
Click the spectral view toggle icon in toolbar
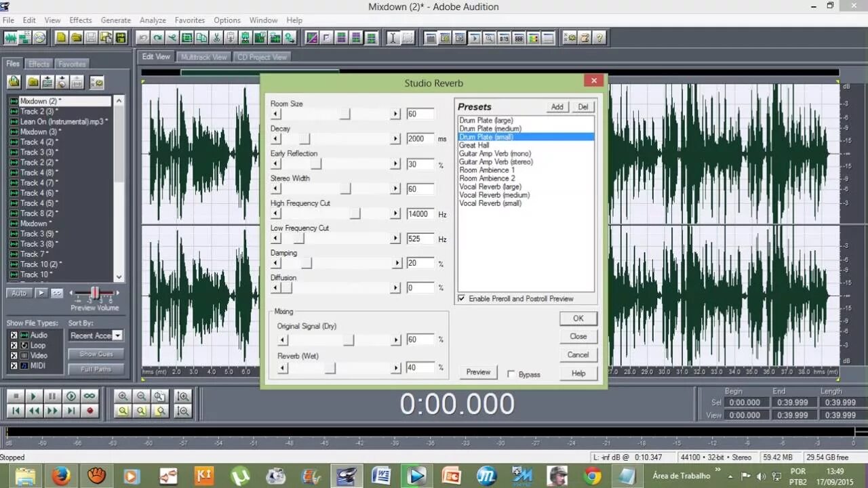[312, 38]
